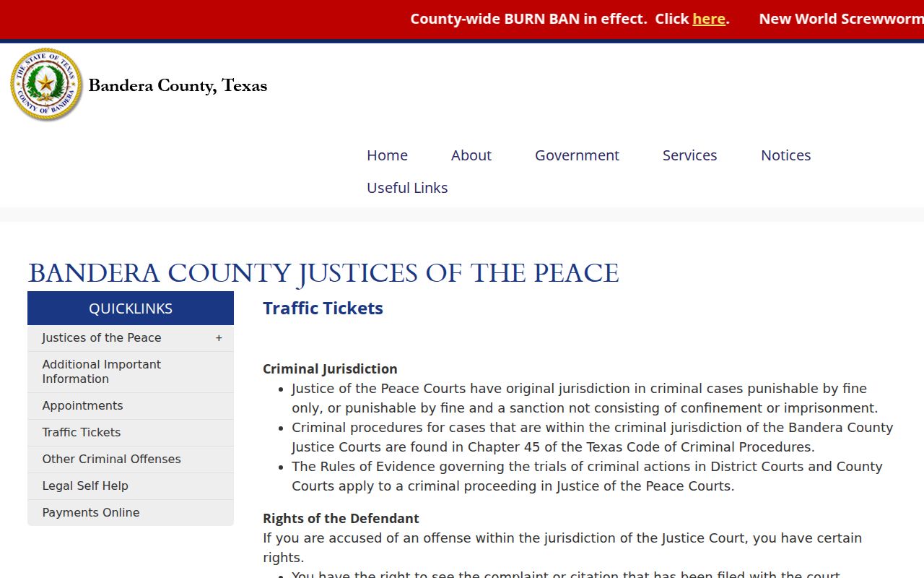Expand the Justices of the Peace submenu
924x578 pixels.
(219, 338)
